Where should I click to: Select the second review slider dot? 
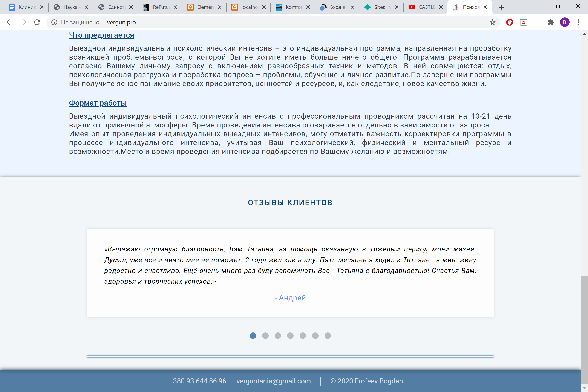265,335
